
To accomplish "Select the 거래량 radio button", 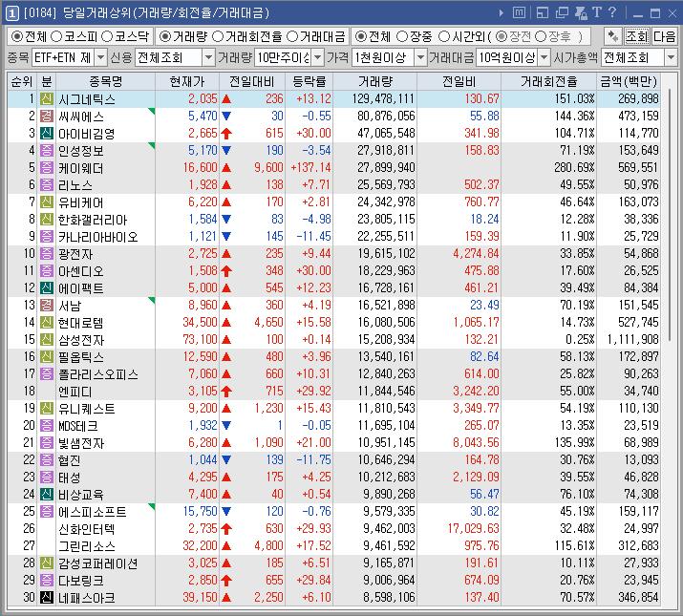I will pyautogui.click(x=164, y=36).
